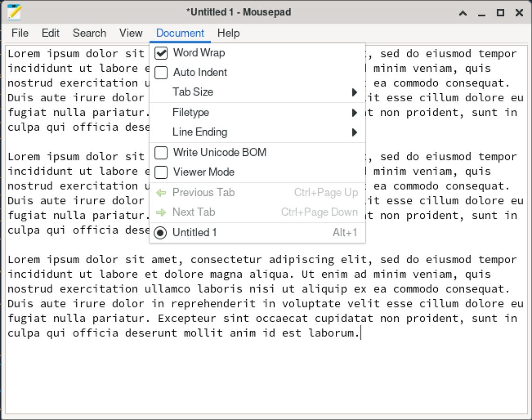Place cursor after 'est laborum.' in last paragraph
This screenshot has height=420, width=532.
360,333
